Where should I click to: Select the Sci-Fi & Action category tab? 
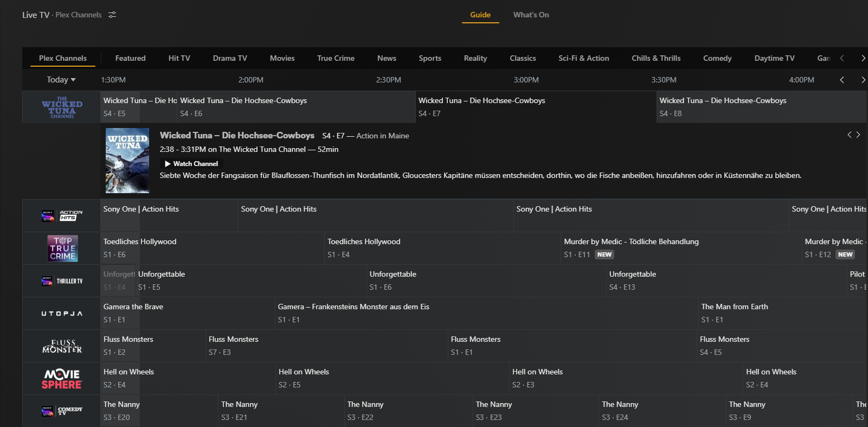tap(584, 58)
